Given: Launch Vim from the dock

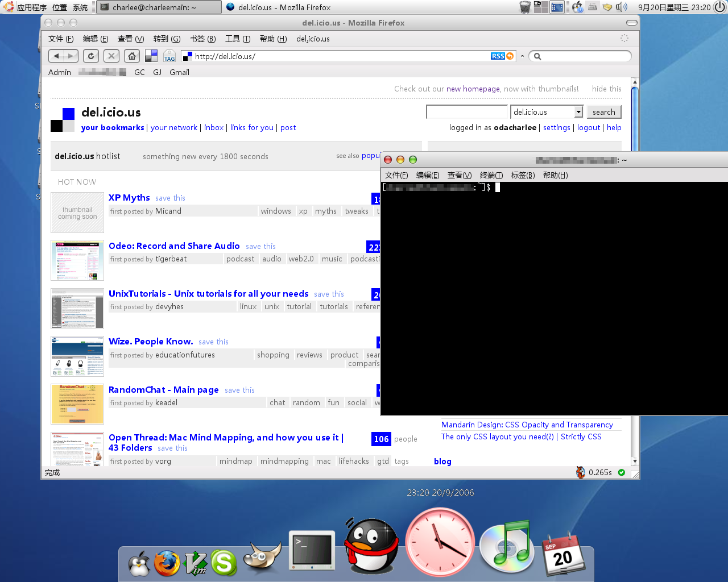Looking at the screenshot, I should (x=196, y=563).
